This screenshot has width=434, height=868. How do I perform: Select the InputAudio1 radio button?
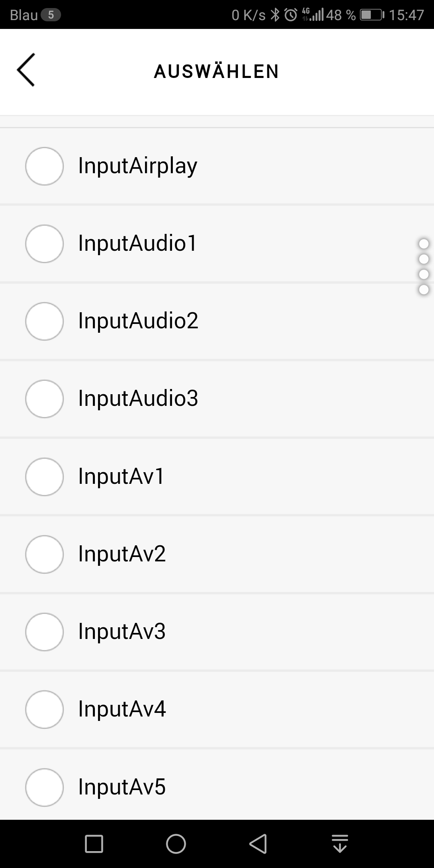point(45,244)
